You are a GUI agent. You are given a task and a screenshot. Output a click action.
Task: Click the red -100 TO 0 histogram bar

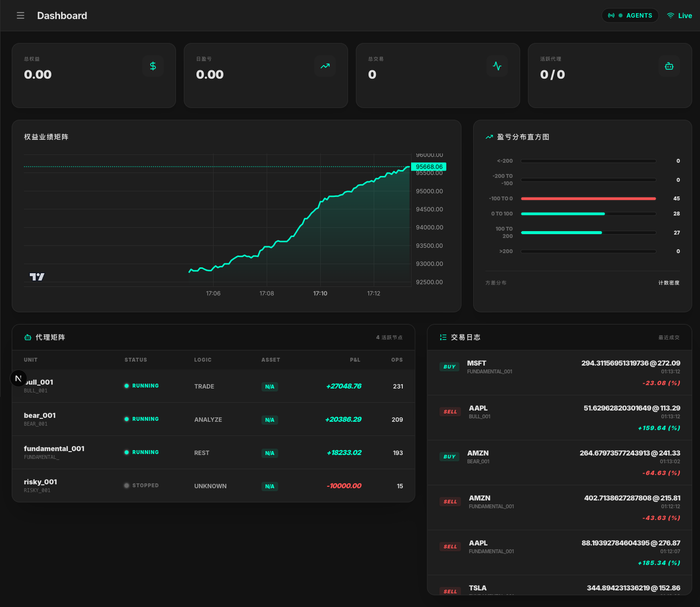588,198
